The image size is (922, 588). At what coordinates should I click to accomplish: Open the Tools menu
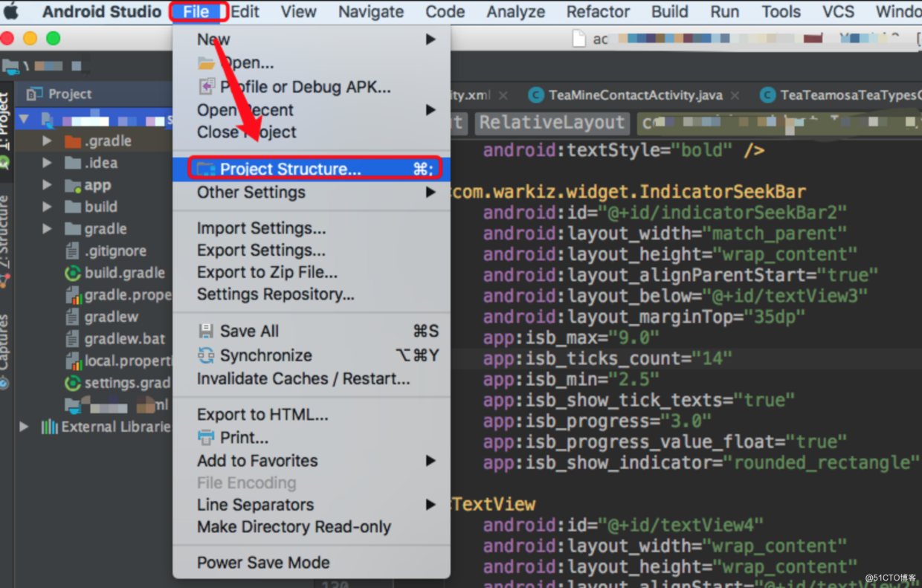click(781, 12)
